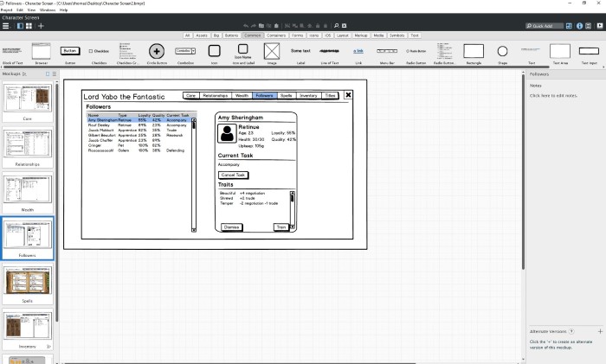Click 'Click here to edit notes.' text
The height and width of the screenshot is (364, 606).
click(553, 95)
